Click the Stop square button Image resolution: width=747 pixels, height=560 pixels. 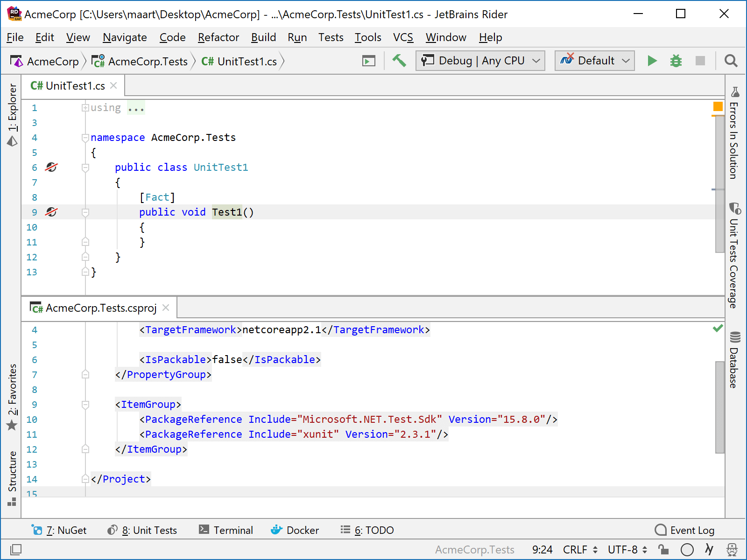coord(700,61)
